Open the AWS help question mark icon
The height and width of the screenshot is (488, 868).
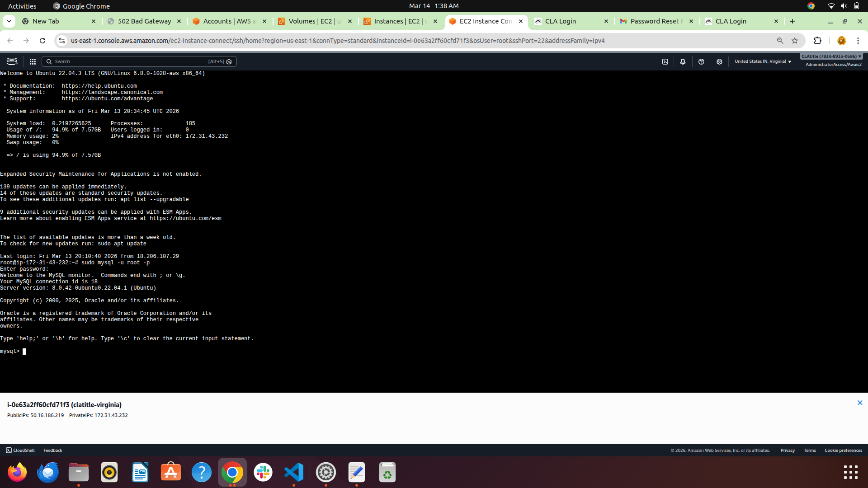(701, 61)
